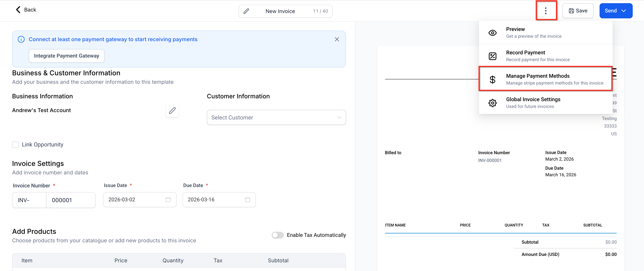The width and height of the screenshot is (644, 271).
Task: Expand the Send button dropdown arrow
Action: pyautogui.click(x=624, y=11)
